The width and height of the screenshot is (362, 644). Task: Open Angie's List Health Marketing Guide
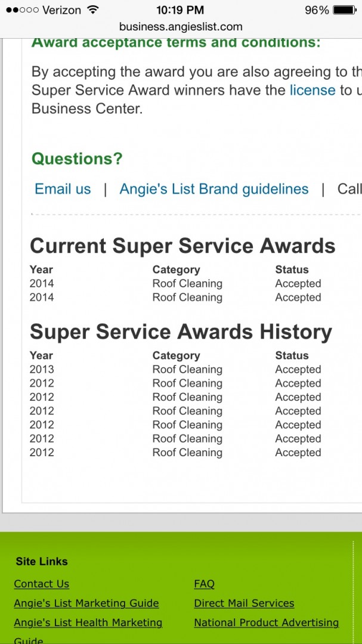tap(88, 623)
